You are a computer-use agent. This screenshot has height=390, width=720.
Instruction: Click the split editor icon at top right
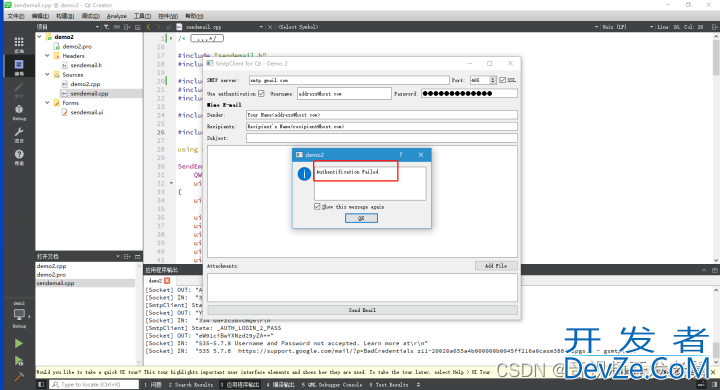(714, 27)
